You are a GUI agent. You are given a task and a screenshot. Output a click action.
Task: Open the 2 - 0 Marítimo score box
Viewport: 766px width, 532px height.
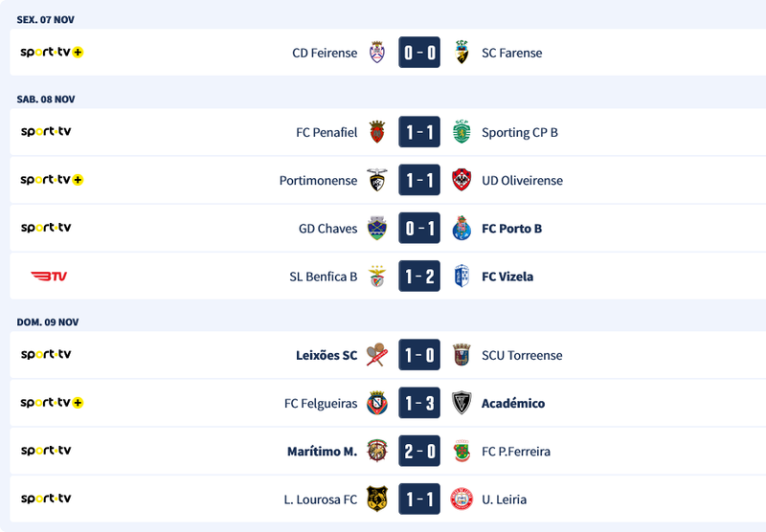coord(419,451)
